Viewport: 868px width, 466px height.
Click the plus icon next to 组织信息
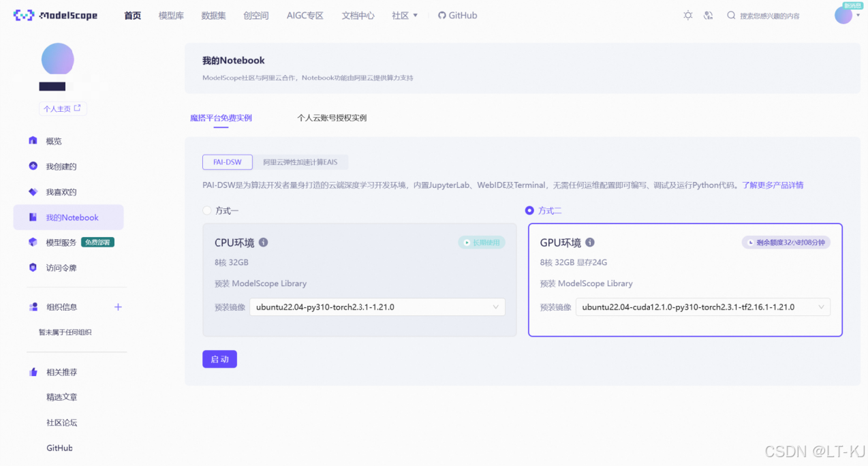(x=118, y=307)
